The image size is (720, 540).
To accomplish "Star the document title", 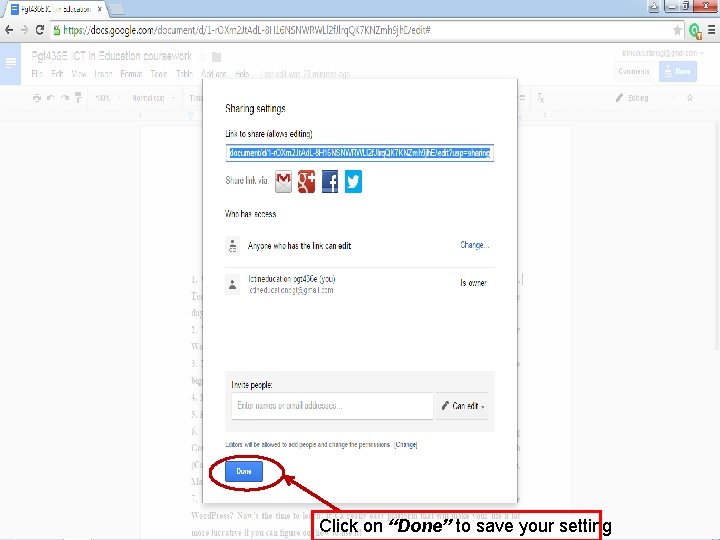I will click(x=202, y=56).
